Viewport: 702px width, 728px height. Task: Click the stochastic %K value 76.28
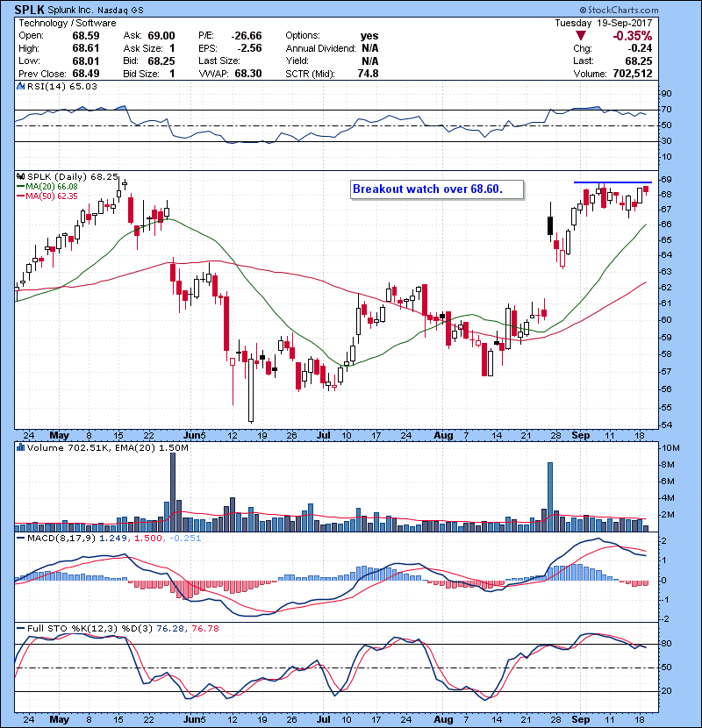(x=171, y=629)
